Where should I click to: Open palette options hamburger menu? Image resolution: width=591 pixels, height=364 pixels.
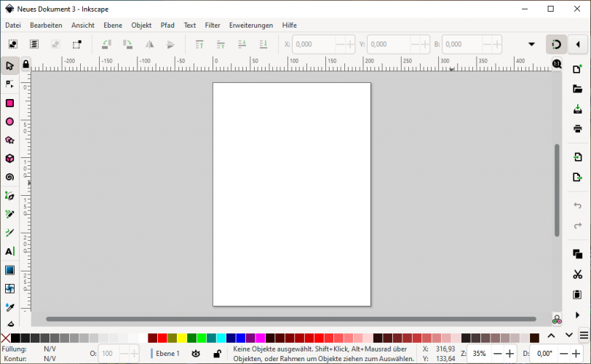[x=584, y=336]
